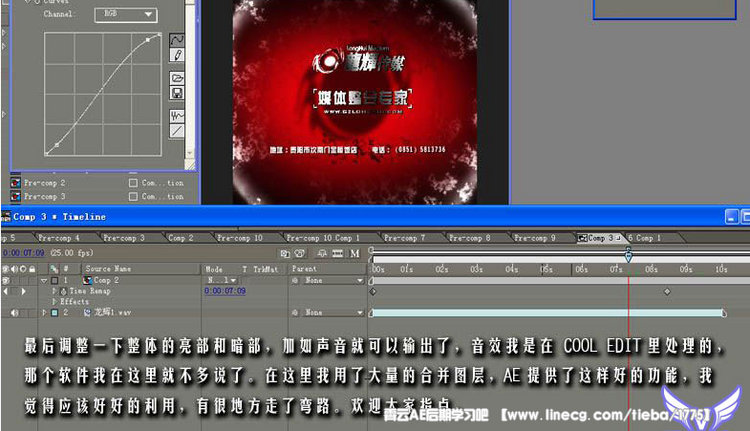Go to the next Time Remap keyframe
Image resolution: width=750 pixels, height=431 pixels.
[x=23, y=291]
